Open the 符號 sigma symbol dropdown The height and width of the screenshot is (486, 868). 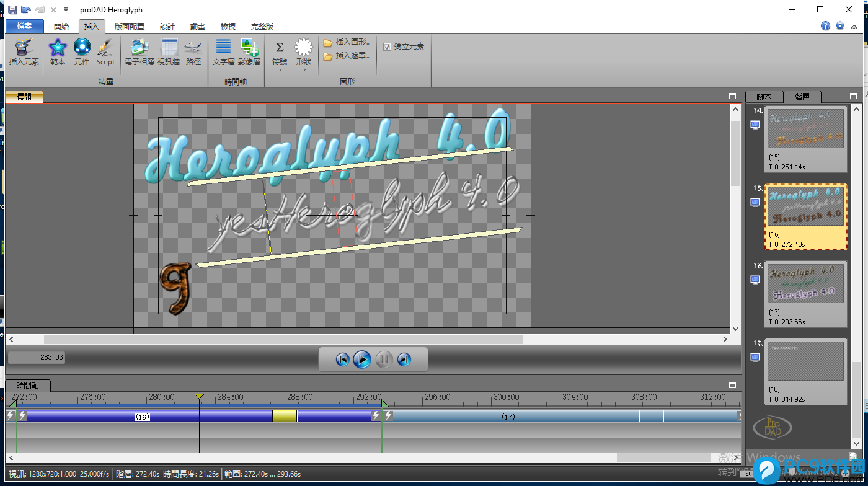(280, 55)
